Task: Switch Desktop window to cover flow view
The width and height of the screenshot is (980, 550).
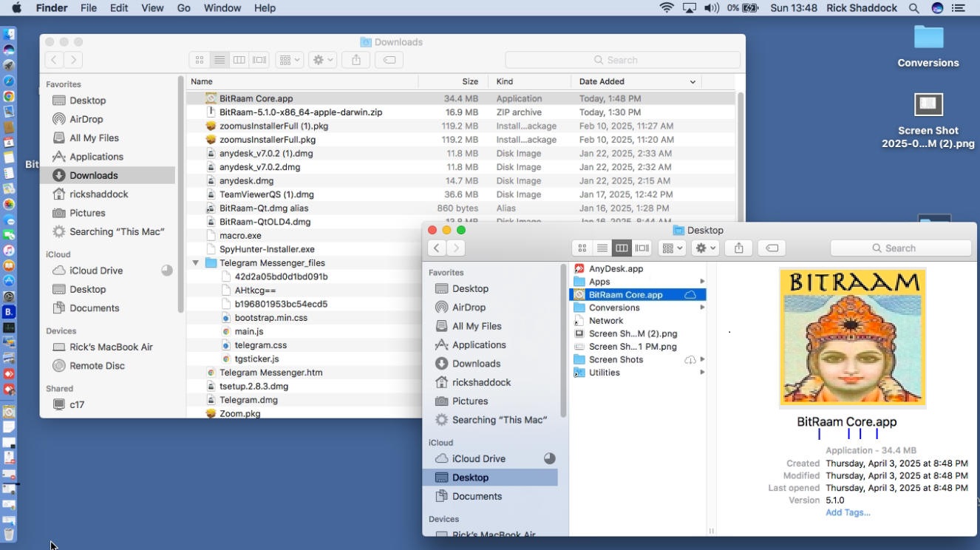Action: [x=642, y=248]
